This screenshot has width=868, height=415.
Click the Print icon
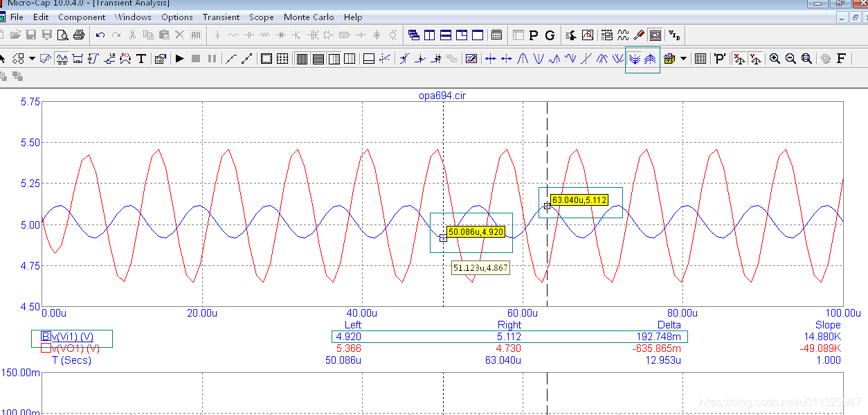coord(79,35)
